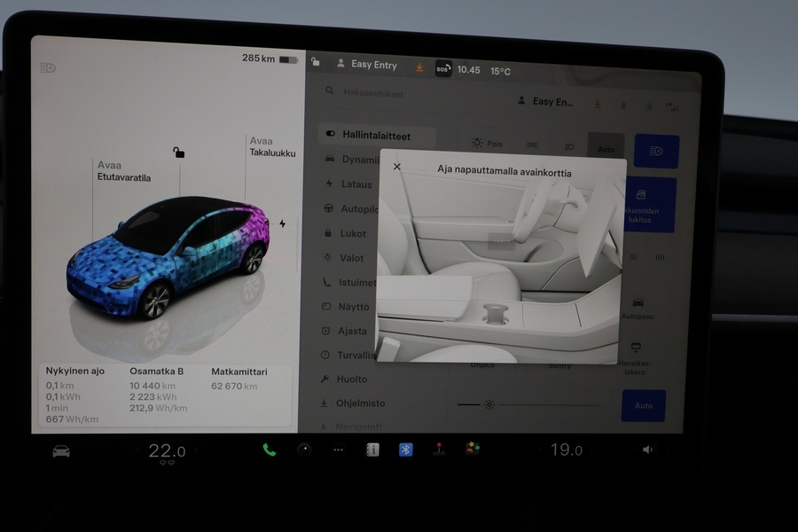Launch the Toybox joystick icon
The width and height of the screenshot is (798, 532).
tap(440, 450)
